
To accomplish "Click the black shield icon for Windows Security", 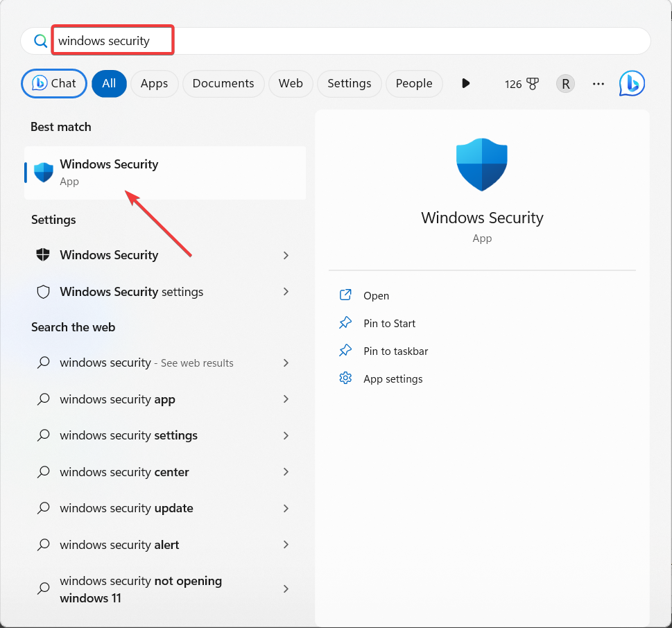I will point(43,255).
